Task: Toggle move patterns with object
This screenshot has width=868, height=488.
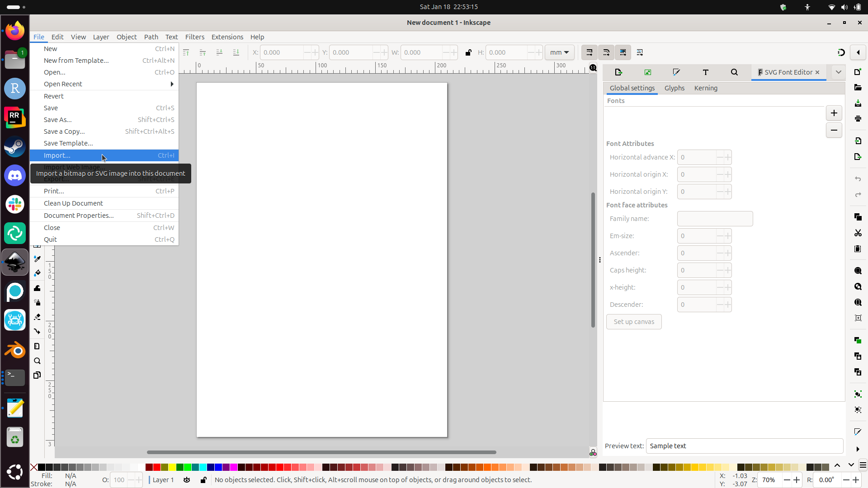Action: click(640, 52)
